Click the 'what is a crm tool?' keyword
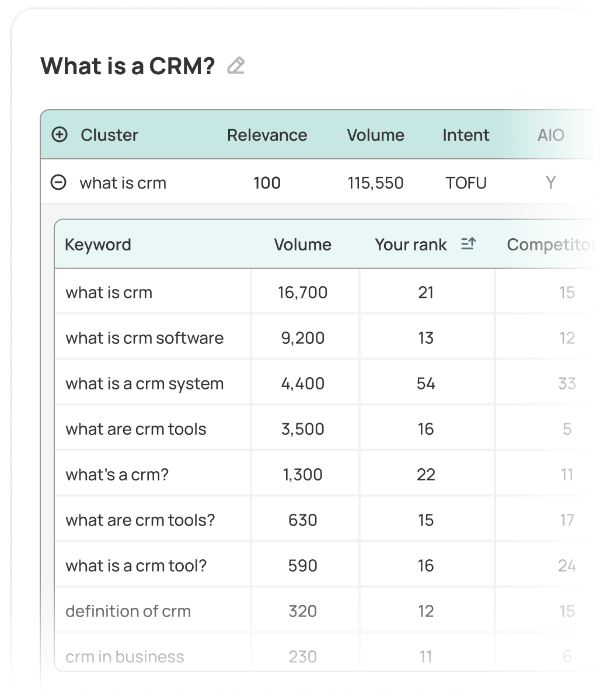 coord(136,566)
